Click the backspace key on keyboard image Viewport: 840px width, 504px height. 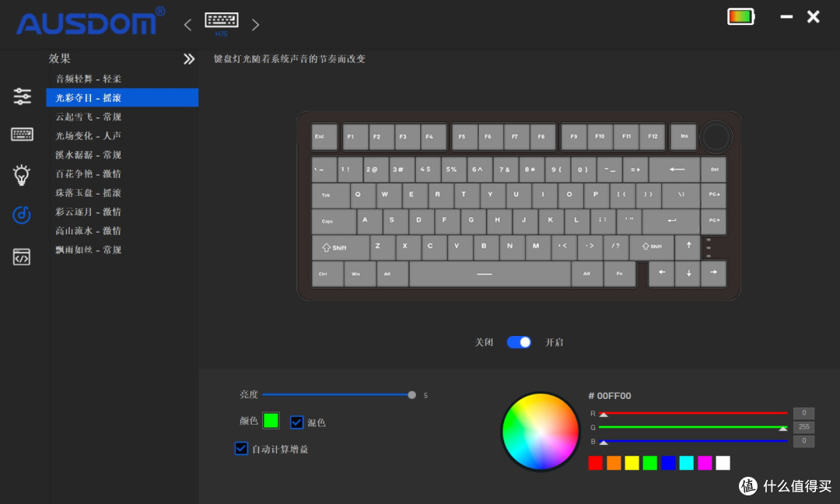point(674,170)
